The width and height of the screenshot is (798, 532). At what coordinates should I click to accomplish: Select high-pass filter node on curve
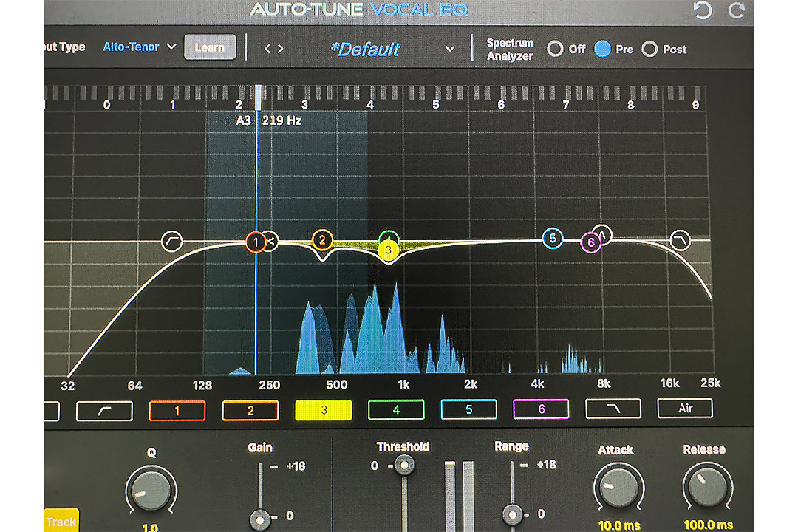point(172,241)
